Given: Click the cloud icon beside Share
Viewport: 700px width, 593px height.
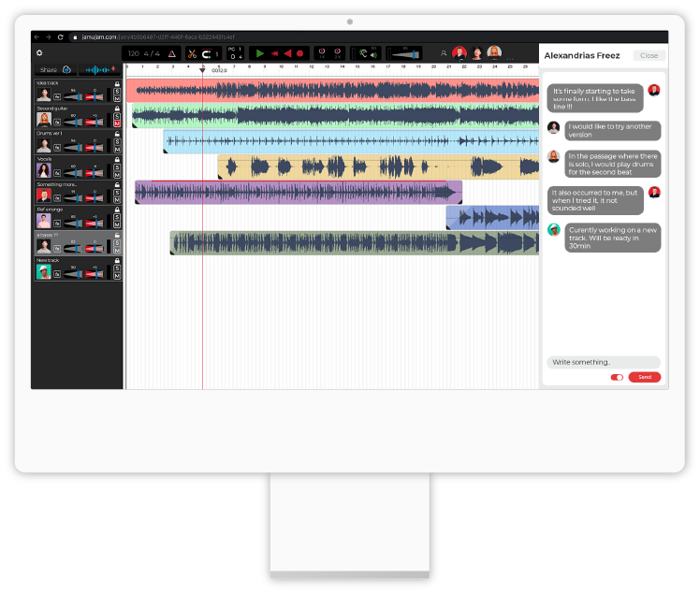Looking at the screenshot, I should 66,69.
